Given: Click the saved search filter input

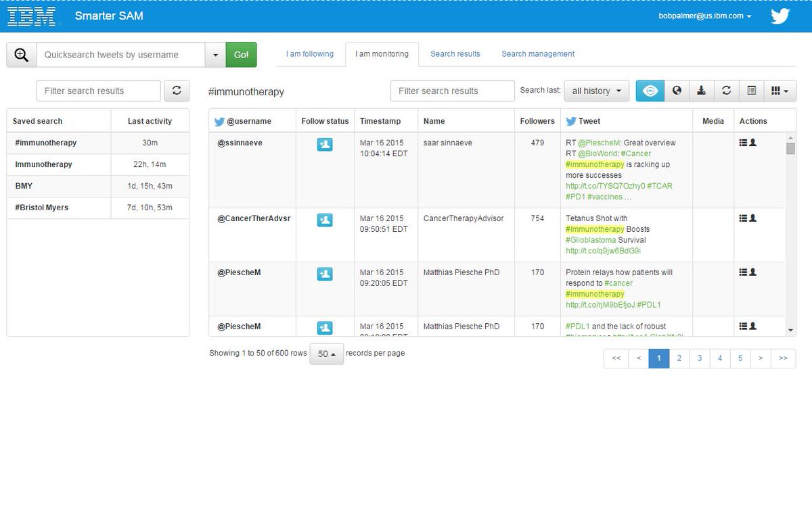Looking at the screenshot, I should [x=99, y=91].
